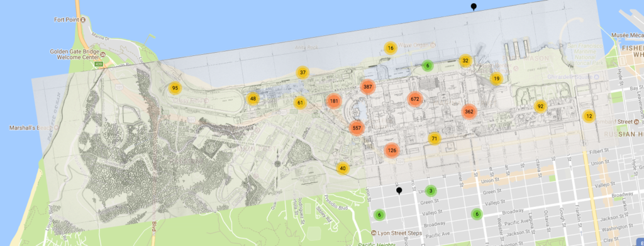Expand the orange cluster labeled 126
Screen dimensions: 644x246
pyautogui.click(x=392, y=150)
